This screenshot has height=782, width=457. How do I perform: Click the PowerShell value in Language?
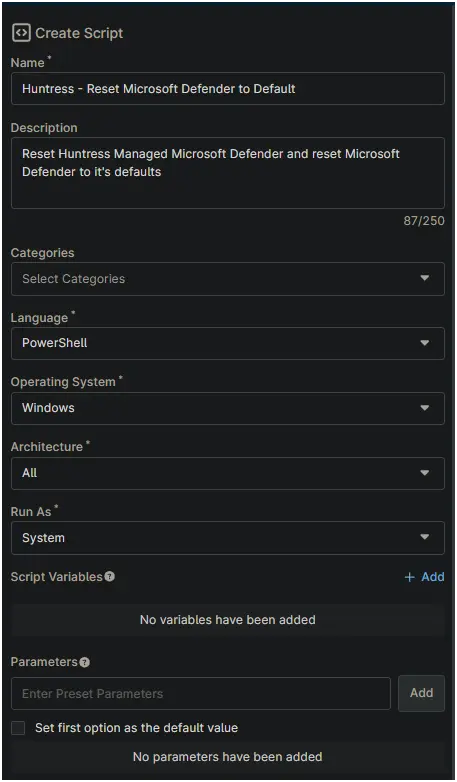click(x=54, y=343)
